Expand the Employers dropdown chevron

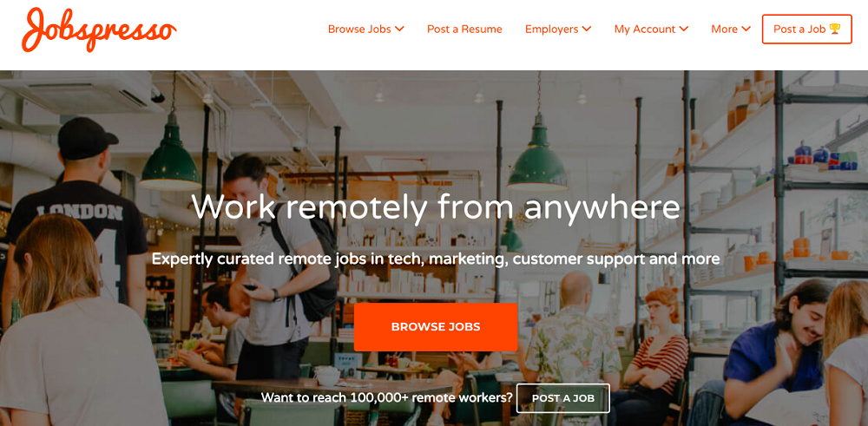587,29
